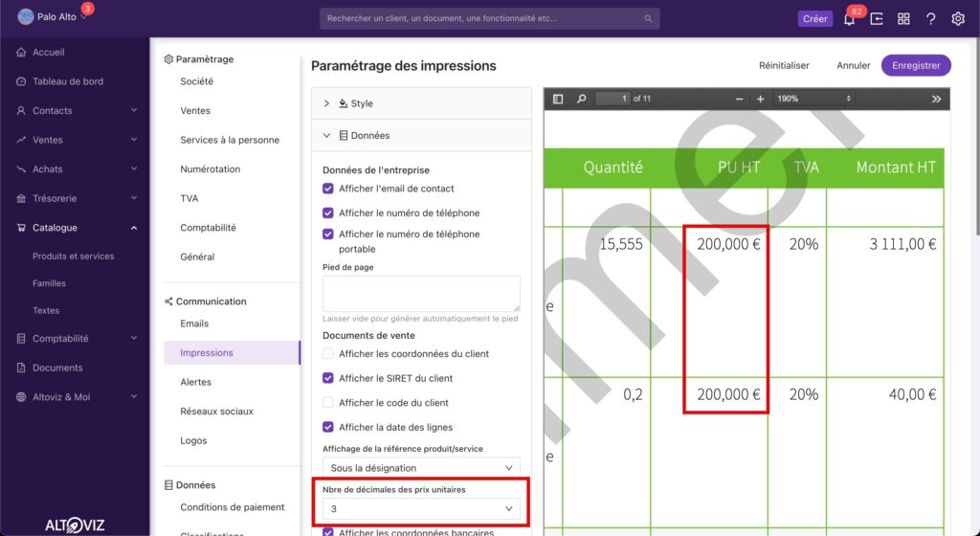The width and height of the screenshot is (980, 536).
Task: Expand the Contacts sidebar chevron
Action: (134, 111)
